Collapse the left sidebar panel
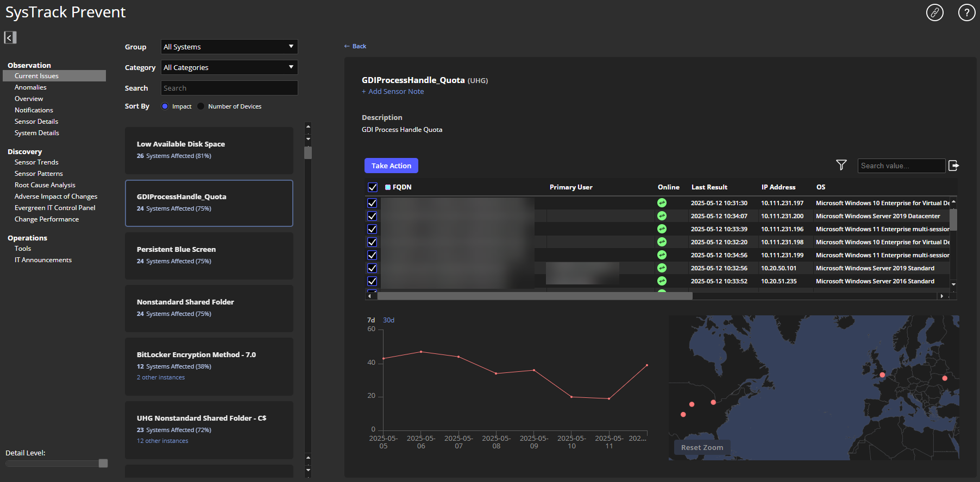The height and width of the screenshot is (482, 980). [10, 37]
